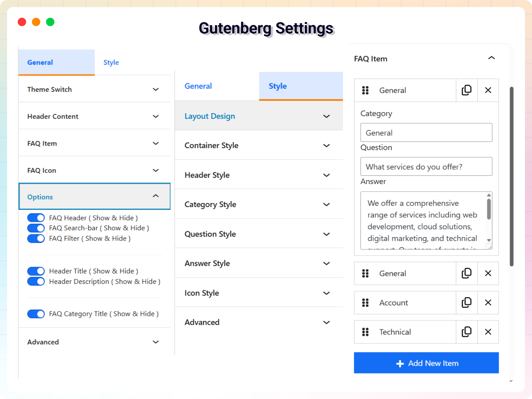Click the Add New Item button
The height and width of the screenshot is (399, 532).
click(x=426, y=363)
